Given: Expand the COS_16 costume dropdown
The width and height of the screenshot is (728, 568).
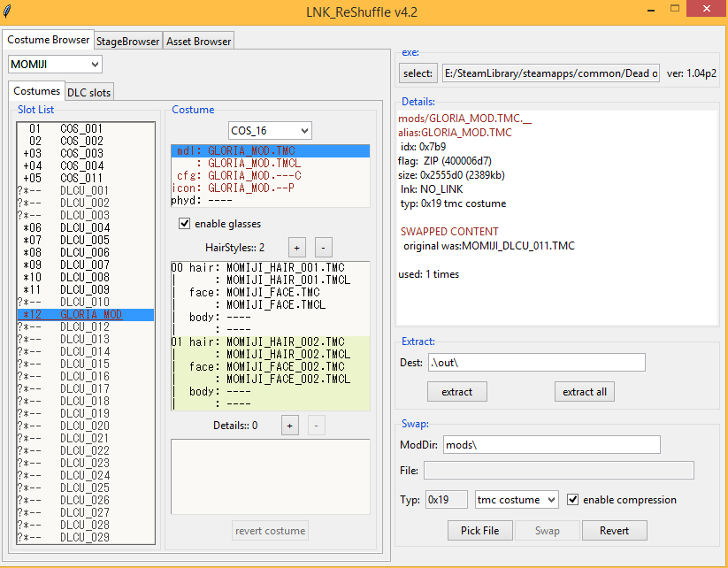Looking at the screenshot, I should pos(270,131).
